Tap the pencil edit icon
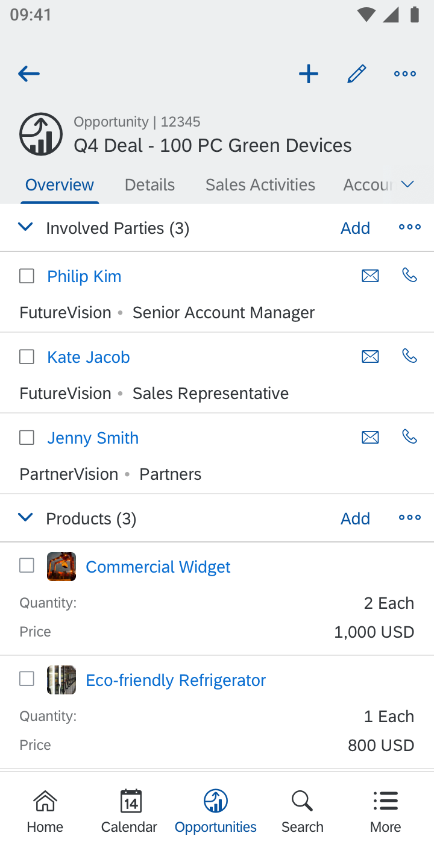The image size is (434, 868). click(x=357, y=74)
